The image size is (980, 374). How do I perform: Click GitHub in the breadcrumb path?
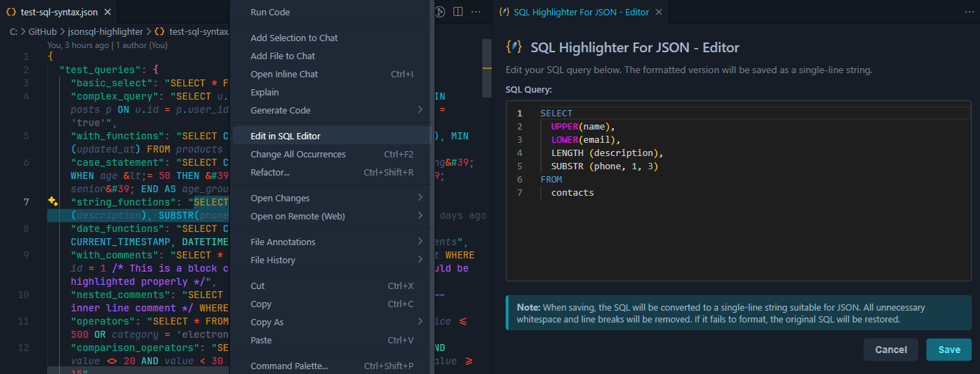click(x=42, y=31)
